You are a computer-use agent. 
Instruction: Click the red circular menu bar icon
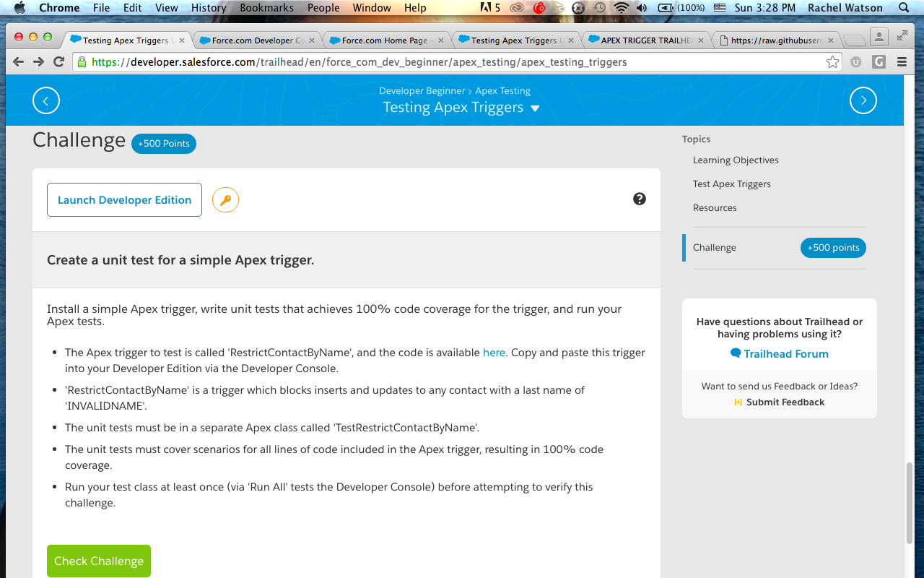point(539,8)
